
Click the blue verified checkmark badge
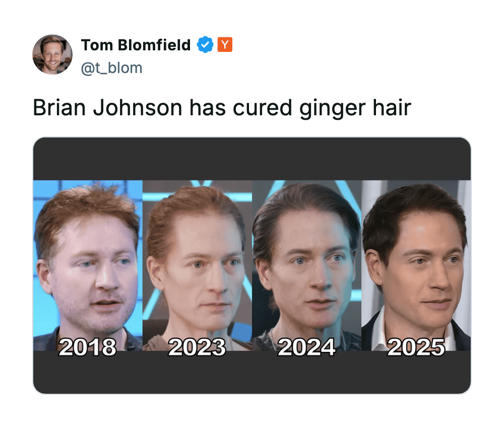(205, 45)
